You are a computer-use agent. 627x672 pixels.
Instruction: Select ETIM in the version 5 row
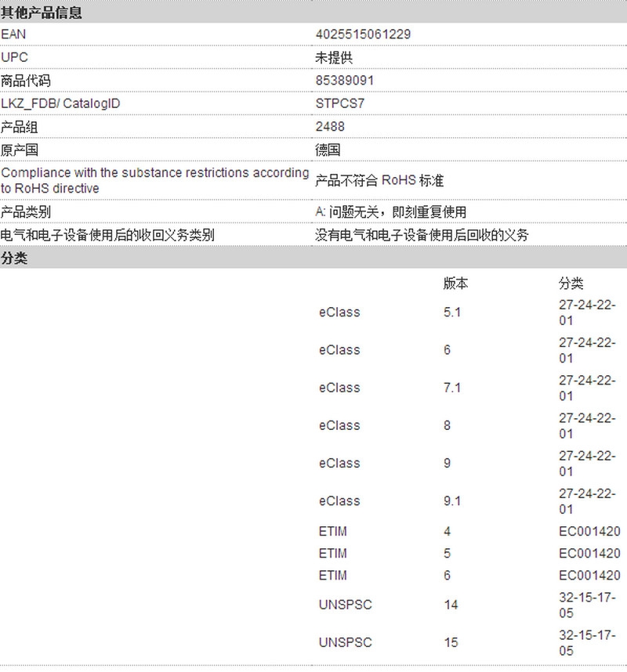[333, 553]
